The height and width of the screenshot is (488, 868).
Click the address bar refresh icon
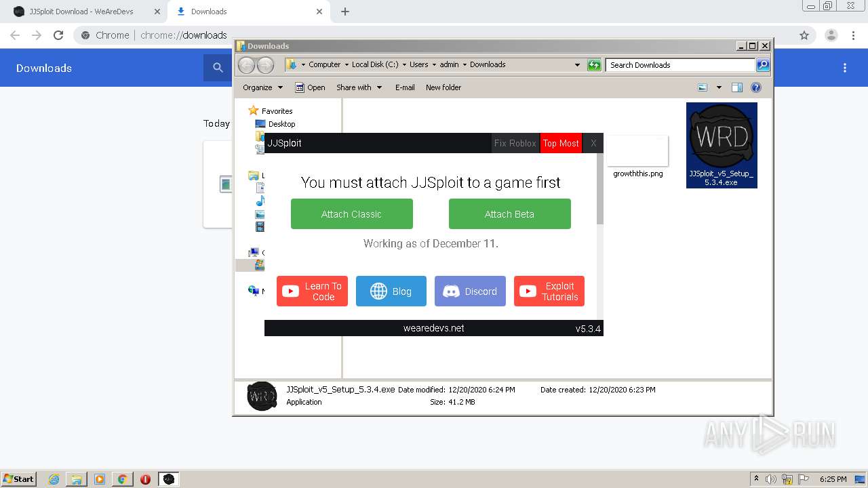click(x=594, y=65)
